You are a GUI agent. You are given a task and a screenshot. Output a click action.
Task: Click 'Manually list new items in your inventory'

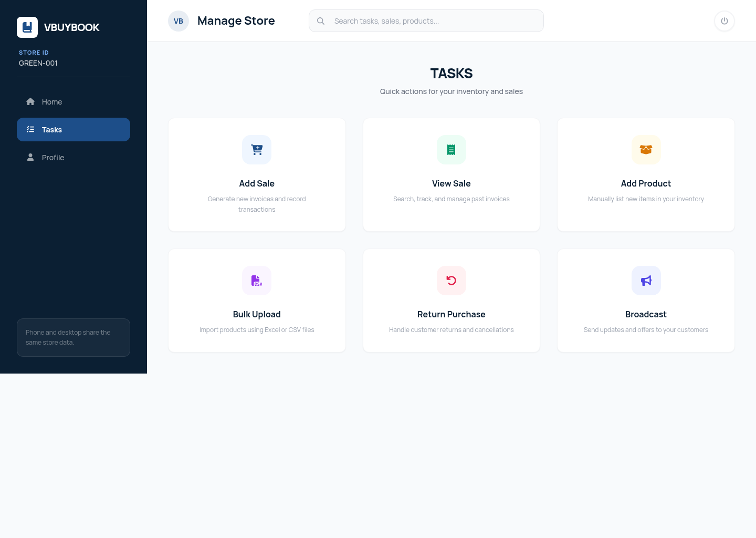tap(646, 199)
